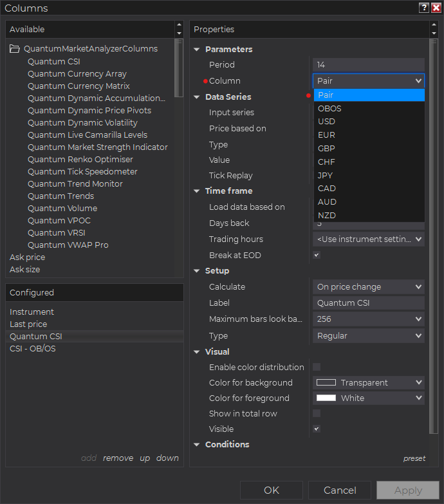Select CHF option in dropdown list
The image size is (444, 504).
point(369,162)
